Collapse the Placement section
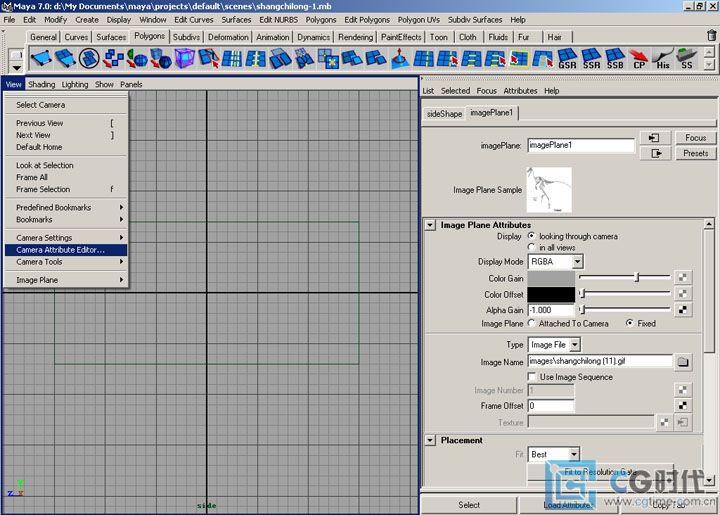The image size is (720, 515). click(430, 440)
